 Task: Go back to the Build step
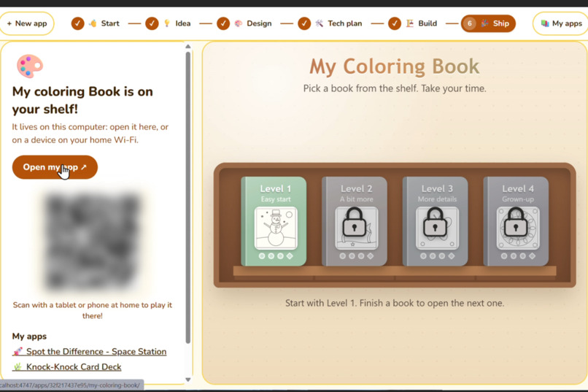click(x=413, y=23)
